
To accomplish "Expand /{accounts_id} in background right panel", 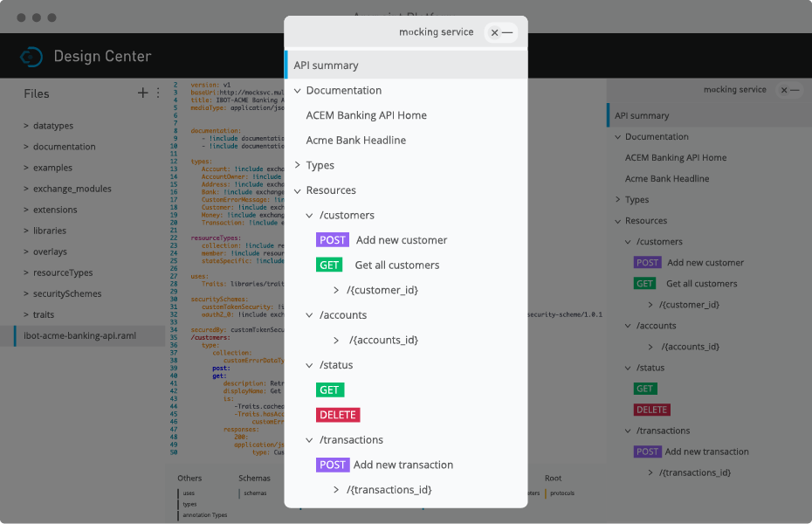I will [x=650, y=347].
